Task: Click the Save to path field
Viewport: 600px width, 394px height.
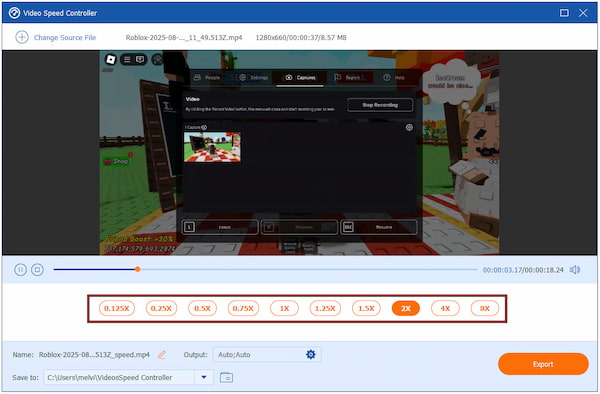Action: [119, 377]
